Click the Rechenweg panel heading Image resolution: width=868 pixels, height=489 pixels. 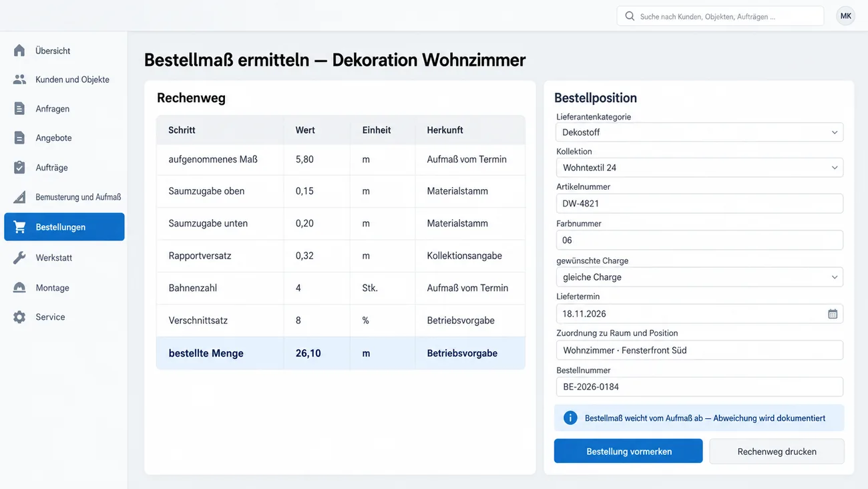(191, 98)
